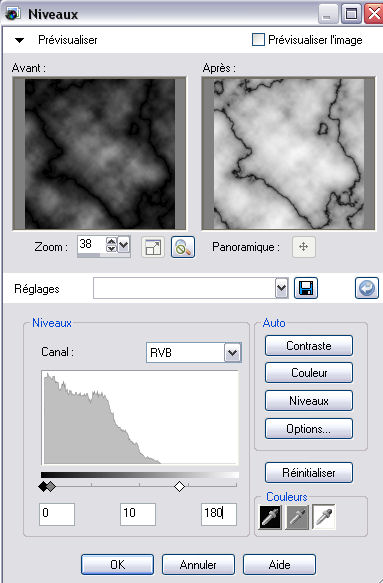Click the save preset floppy disk icon
383x583 pixels.
tap(306, 288)
